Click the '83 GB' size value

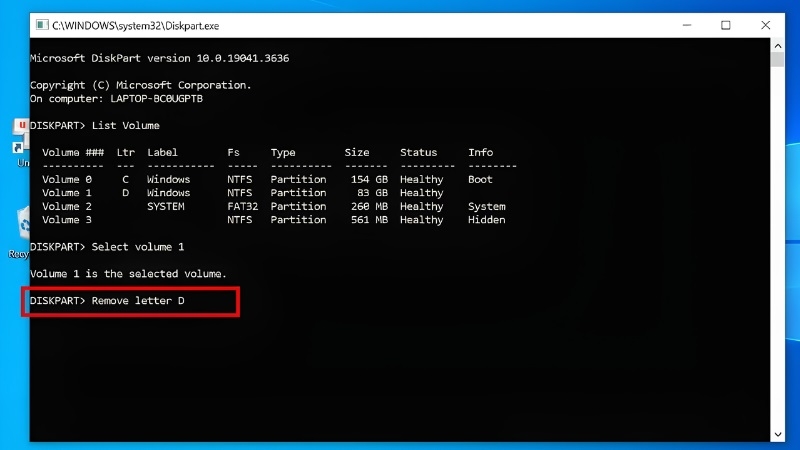pos(372,193)
